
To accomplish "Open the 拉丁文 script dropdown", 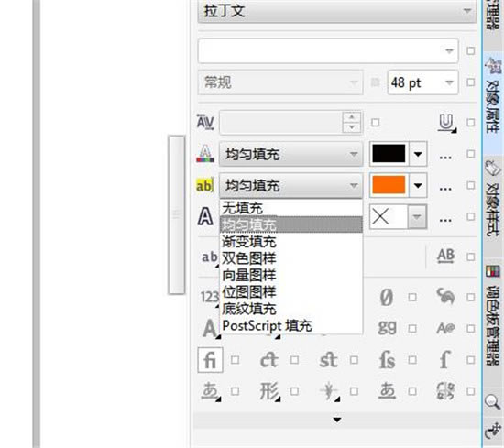I will point(337,11).
